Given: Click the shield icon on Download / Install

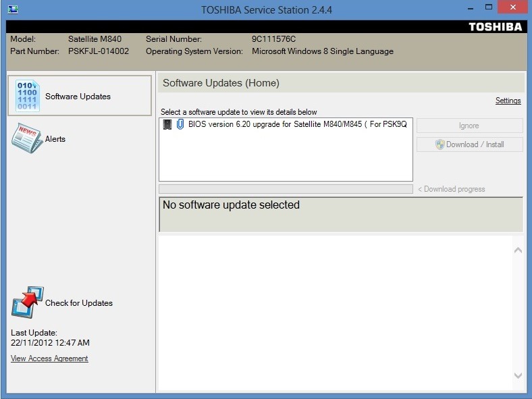Looking at the screenshot, I should pos(440,144).
